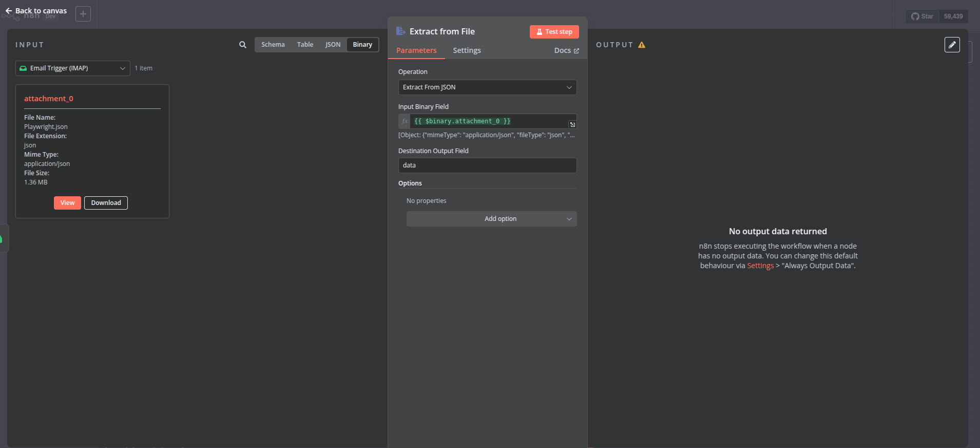Click the output warning triangle icon
The width and height of the screenshot is (980, 448).
click(642, 45)
